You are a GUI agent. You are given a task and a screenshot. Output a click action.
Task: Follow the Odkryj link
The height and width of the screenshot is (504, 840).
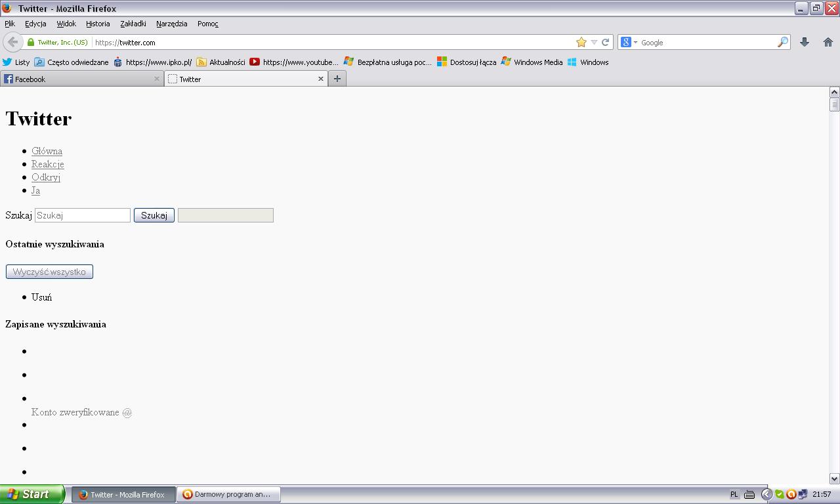(46, 177)
